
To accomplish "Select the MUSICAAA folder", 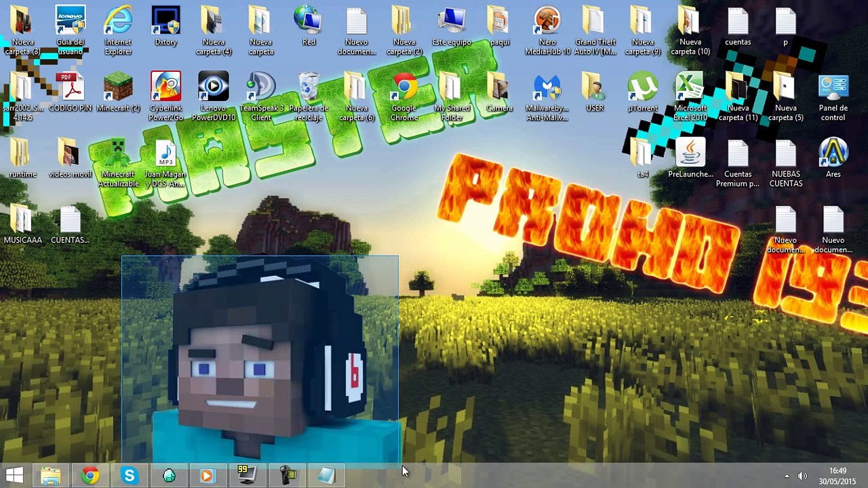I will 22,224.
